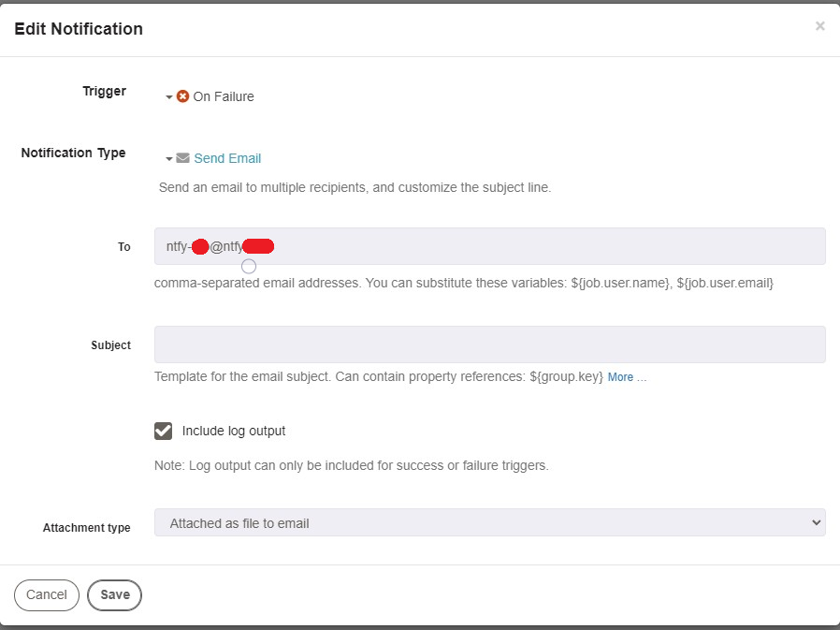
Task: Expand the Notification Type dropdown caret
Action: pyautogui.click(x=169, y=158)
